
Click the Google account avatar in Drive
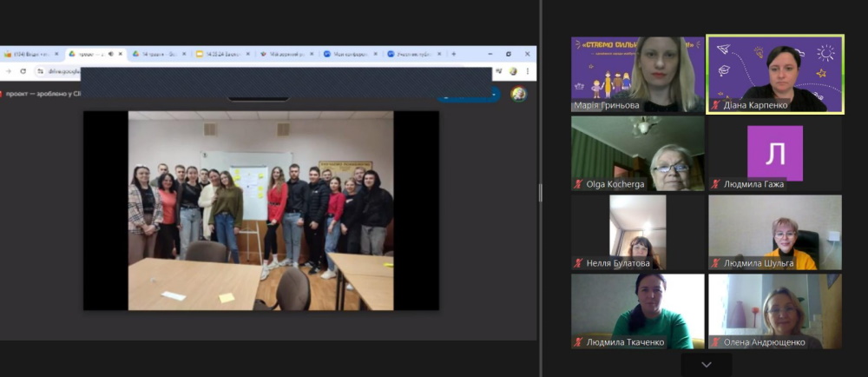tap(518, 94)
